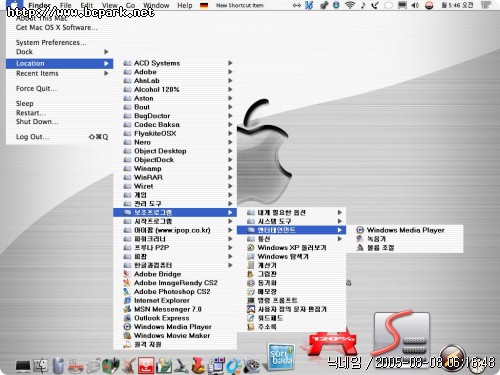
Task: Open the Bout folder entry
Action: coord(175,107)
